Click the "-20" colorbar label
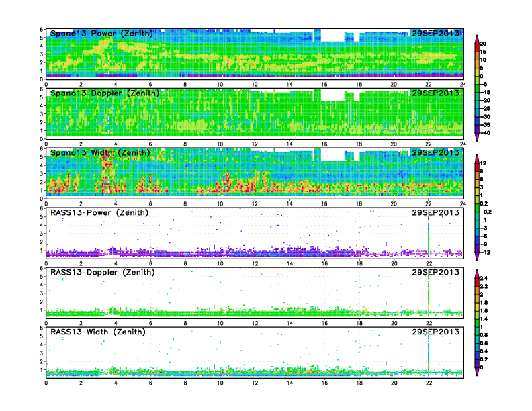 click(485, 101)
